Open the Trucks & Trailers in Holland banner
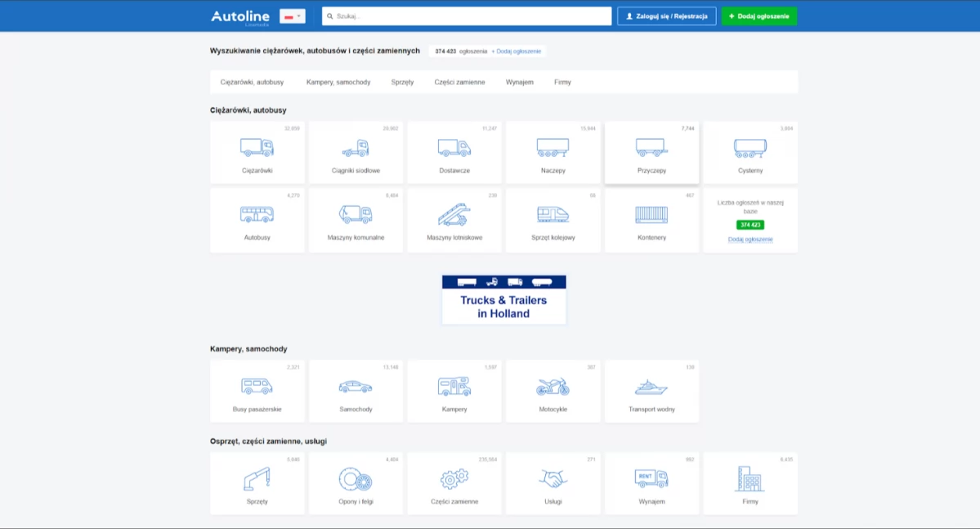The image size is (980, 529). click(x=503, y=299)
